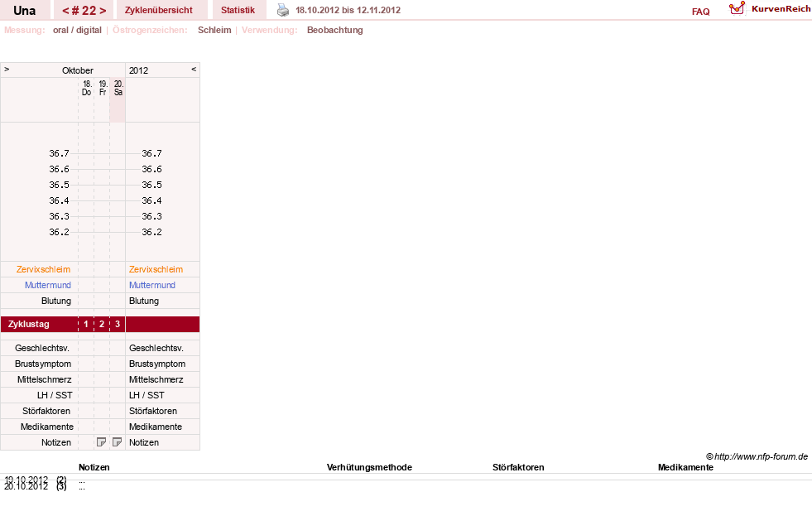Select the Una profile tab
812x516 pixels.
[25, 10]
